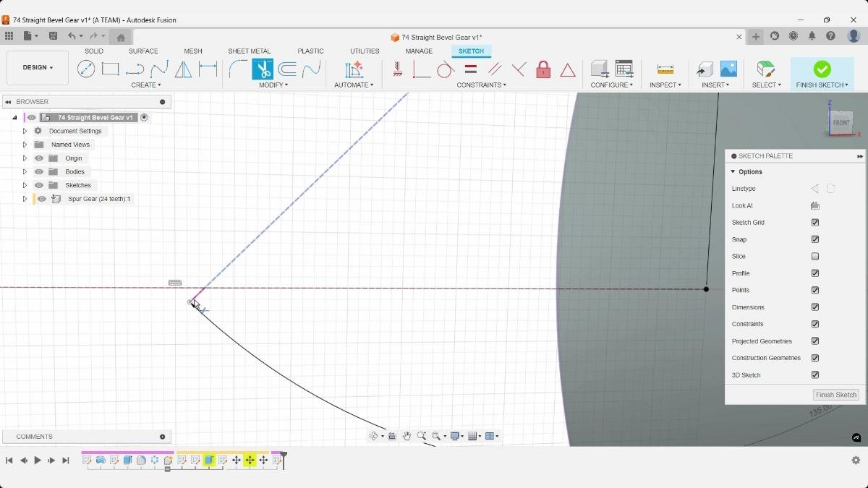Toggle the Profile checkbox
The image size is (868, 488).
tap(815, 273)
